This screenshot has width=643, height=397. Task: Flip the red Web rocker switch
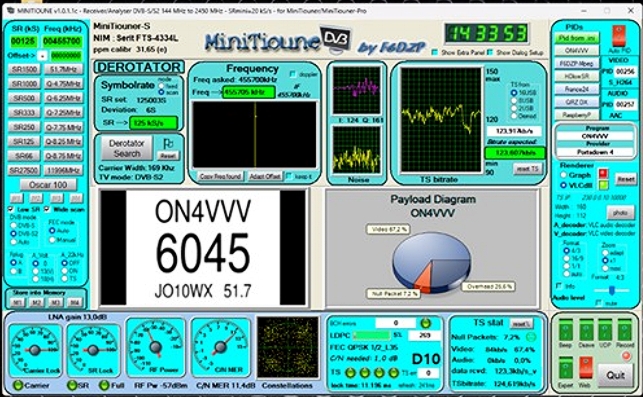pyautogui.click(x=585, y=367)
